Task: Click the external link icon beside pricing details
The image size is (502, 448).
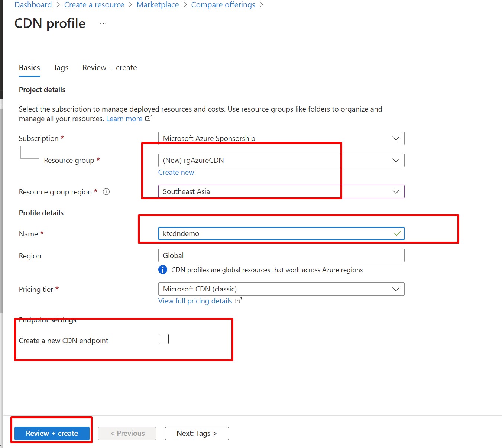Action: (238, 300)
